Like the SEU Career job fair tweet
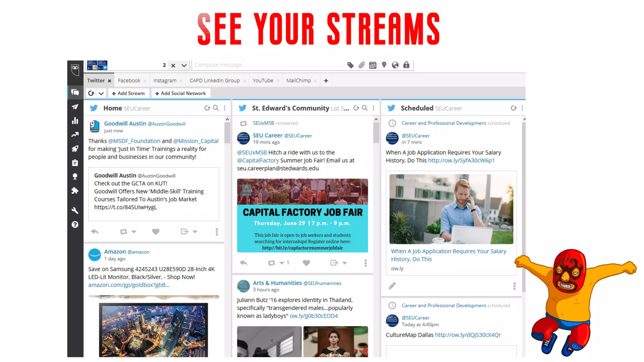 click(306, 263)
